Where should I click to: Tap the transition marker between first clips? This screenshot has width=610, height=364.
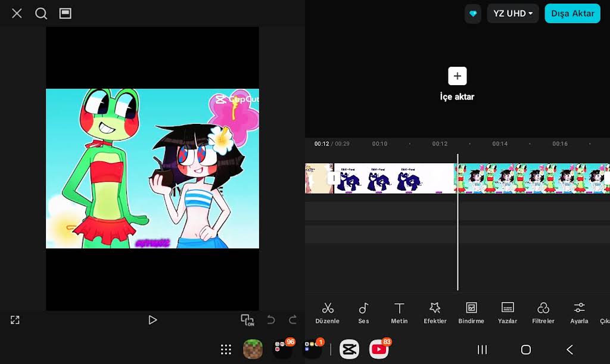(334, 179)
